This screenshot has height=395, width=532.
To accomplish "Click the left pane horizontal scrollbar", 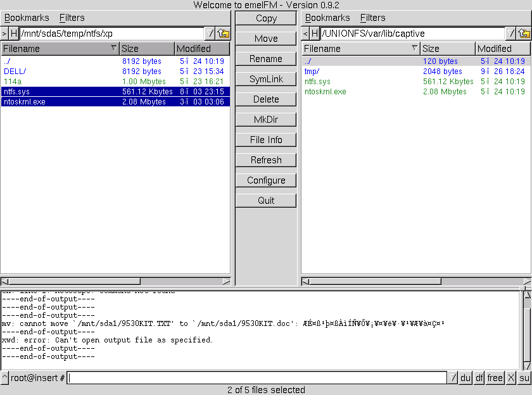I will point(115,282).
